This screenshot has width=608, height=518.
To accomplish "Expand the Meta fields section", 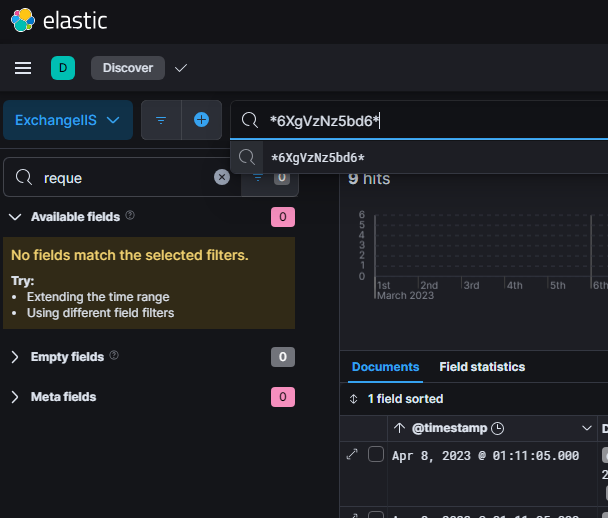I will click(x=15, y=397).
